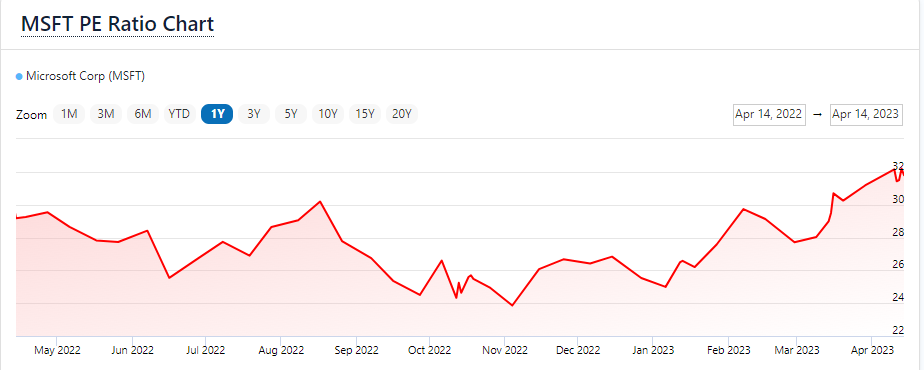Click the Oct 2022 axis label
The height and width of the screenshot is (370, 924).
tap(430, 350)
